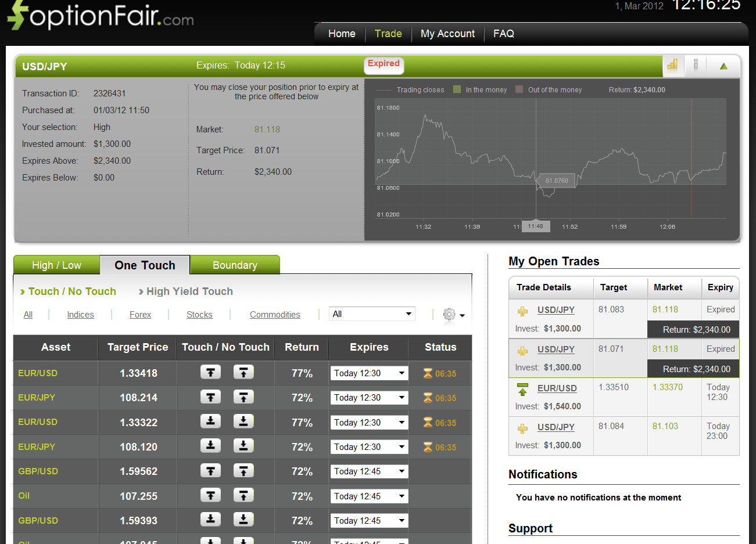Click the hourglass expiry icon in the EUR/USD row
Viewport: 756px width, 544px height.
click(427, 372)
